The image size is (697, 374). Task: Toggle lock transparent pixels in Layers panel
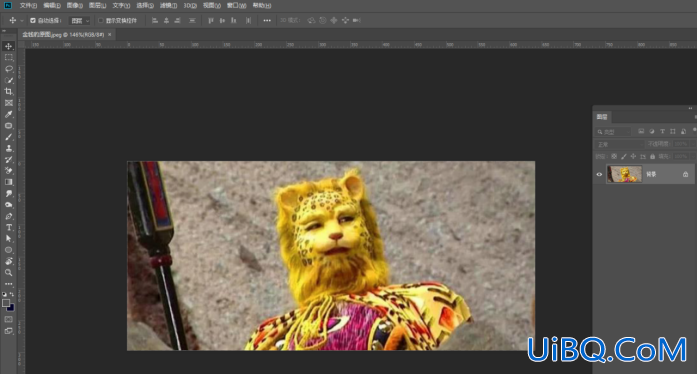614,157
